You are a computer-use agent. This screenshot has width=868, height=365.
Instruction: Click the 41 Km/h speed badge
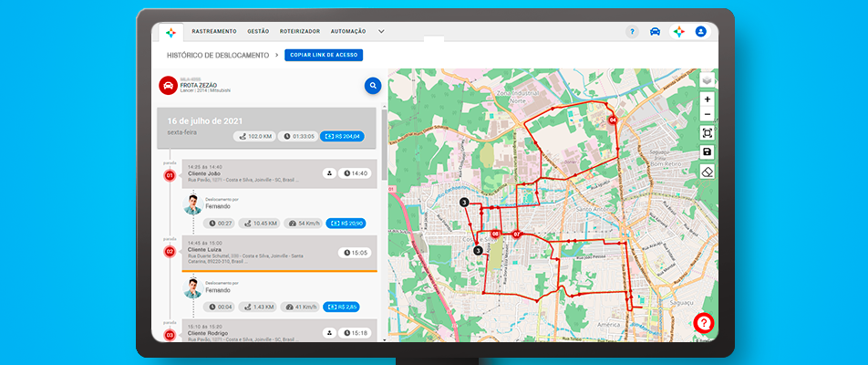(x=301, y=307)
